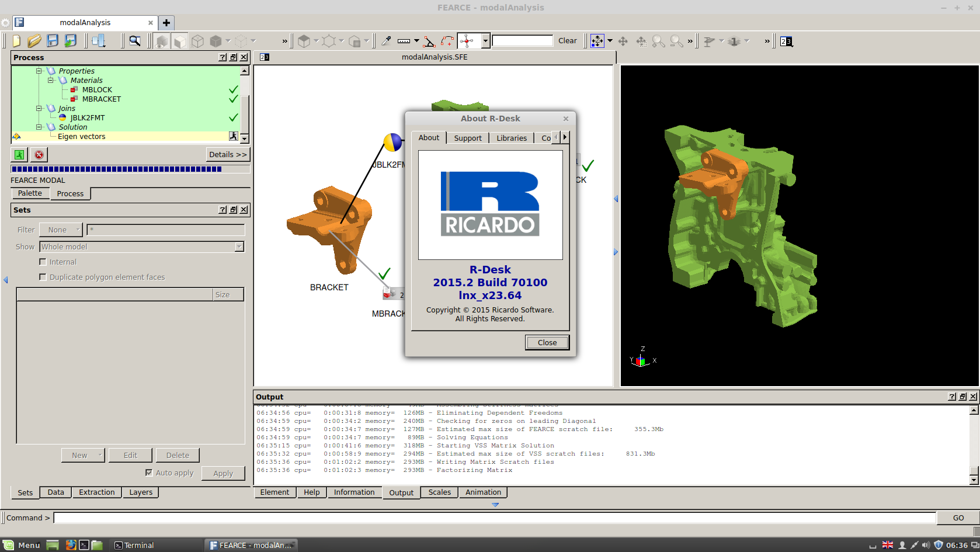Select the Layers tab
The image size is (980, 552).
pos(141,492)
